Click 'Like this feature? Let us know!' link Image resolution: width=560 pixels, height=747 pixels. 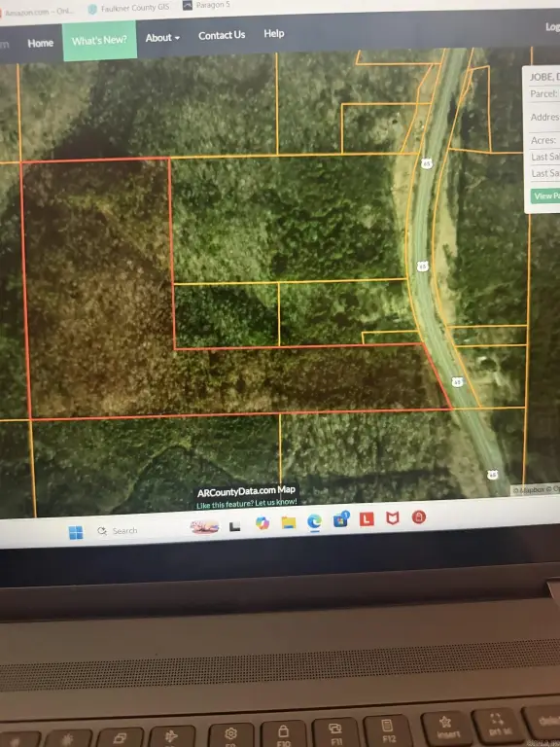247,503
